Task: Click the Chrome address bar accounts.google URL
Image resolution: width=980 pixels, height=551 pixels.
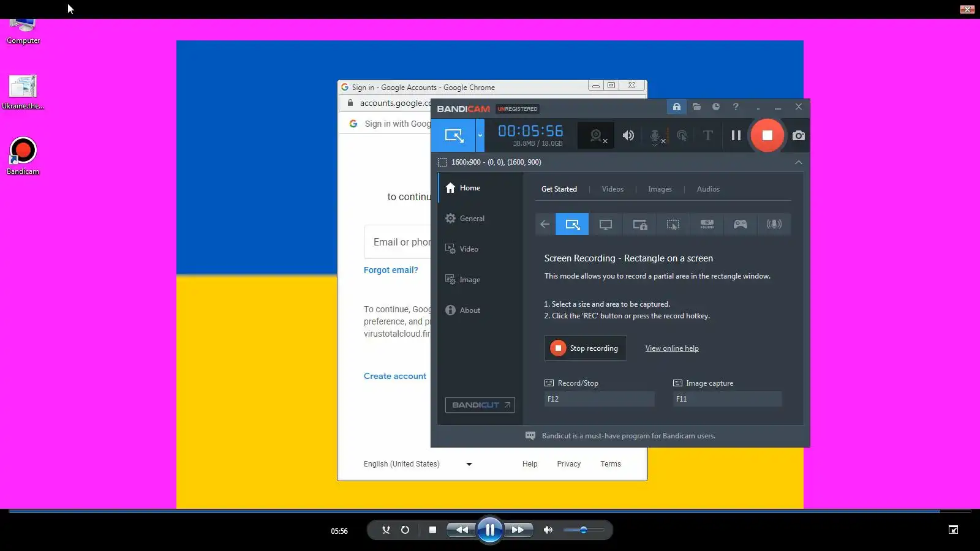Action: click(395, 103)
